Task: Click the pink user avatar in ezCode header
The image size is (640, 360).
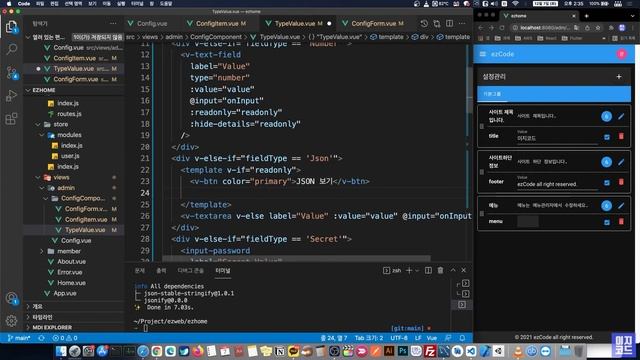Action: [x=622, y=54]
